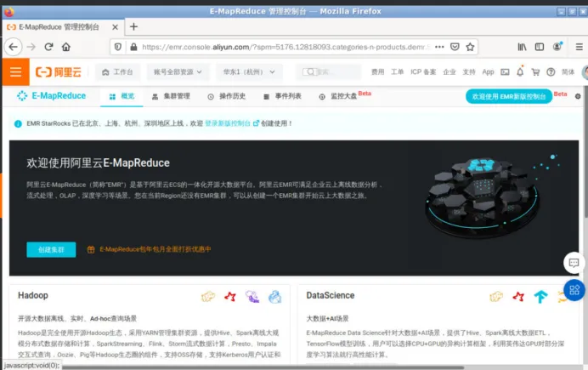Click Spark icon in Hadoop card
The height and width of the screenshot is (370, 588).
tap(230, 297)
